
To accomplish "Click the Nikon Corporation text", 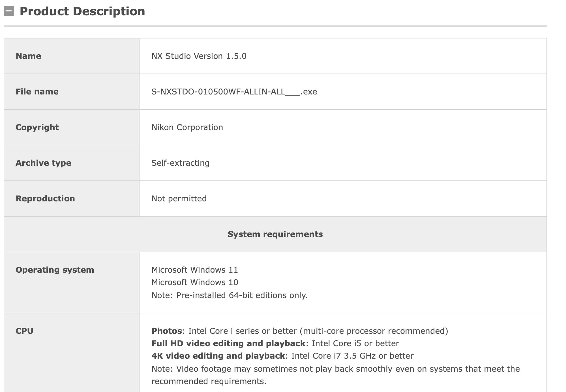I will pos(187,127).
